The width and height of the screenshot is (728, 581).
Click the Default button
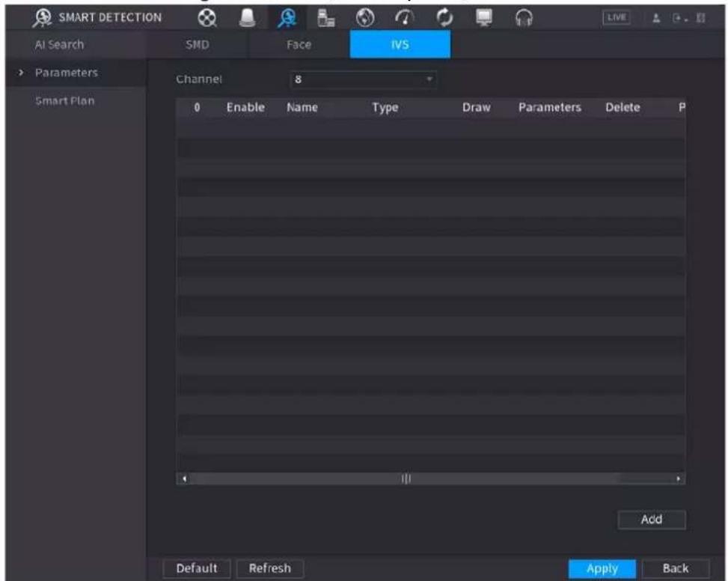[197, 568]
